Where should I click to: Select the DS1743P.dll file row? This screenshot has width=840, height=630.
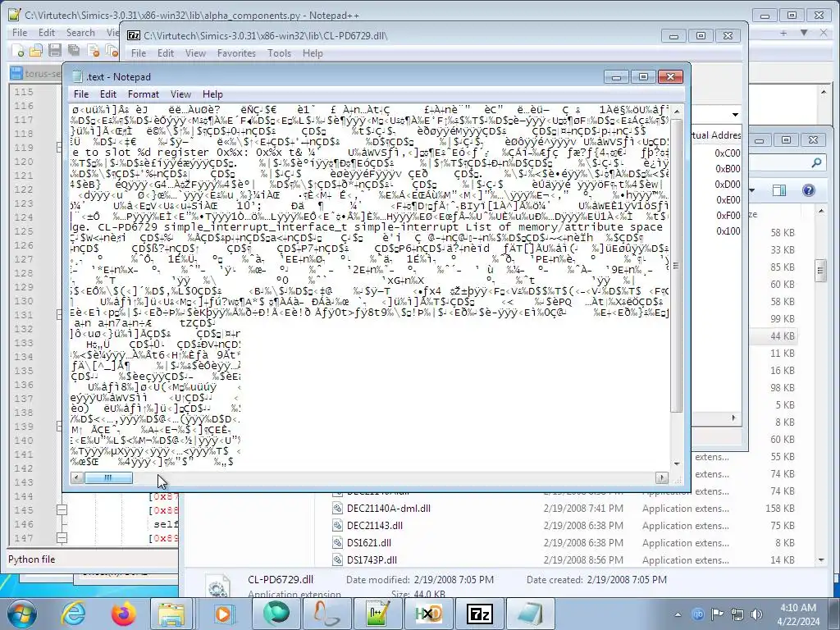[x=564, y=559]
